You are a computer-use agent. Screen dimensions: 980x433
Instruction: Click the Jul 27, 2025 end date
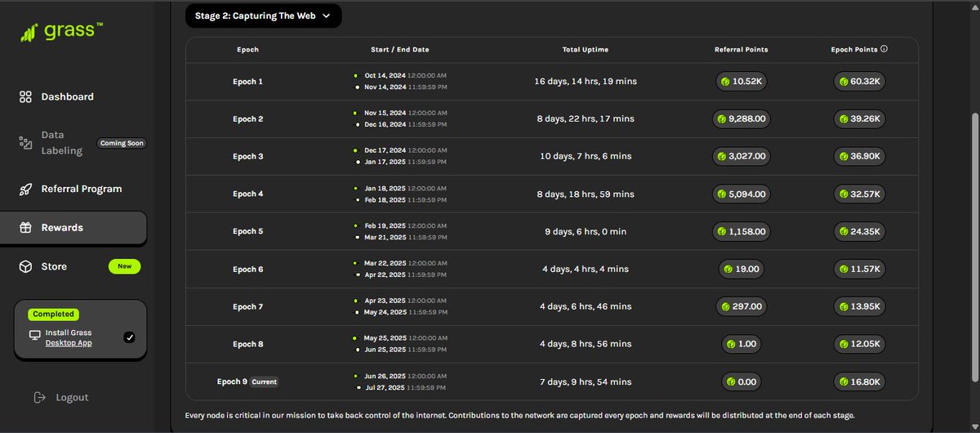coord(385,387)
